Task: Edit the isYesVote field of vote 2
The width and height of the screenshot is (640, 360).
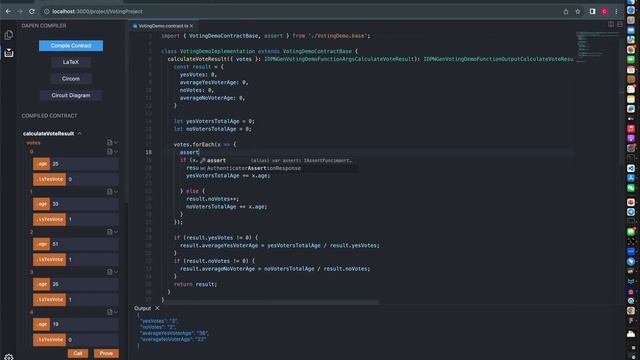Action: [92, 259]
